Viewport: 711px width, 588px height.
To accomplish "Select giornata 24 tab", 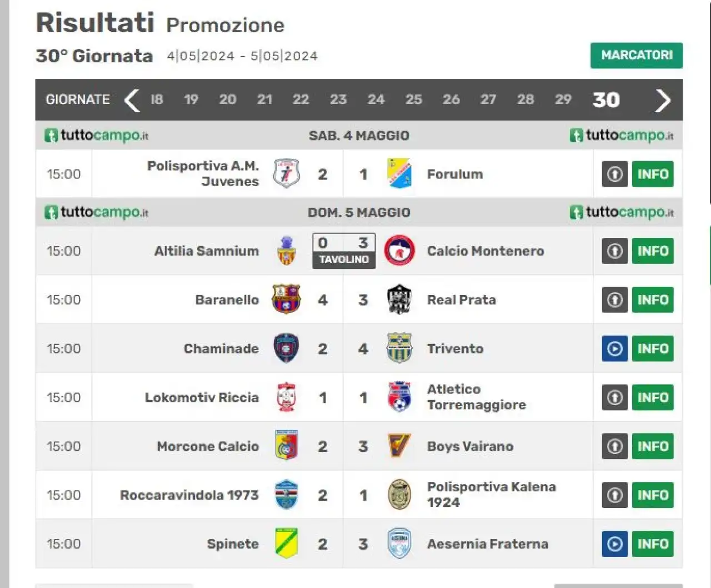I will [375, 99].
